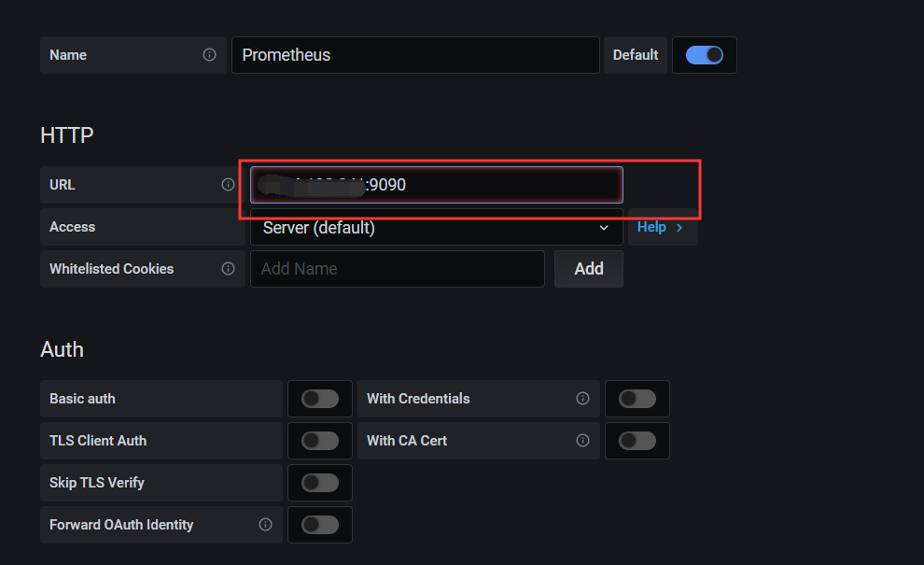Viewport: 924px width, 565px height.
Task: Click the Forward OAuth Identity info icon
Action: click(265, 525)
